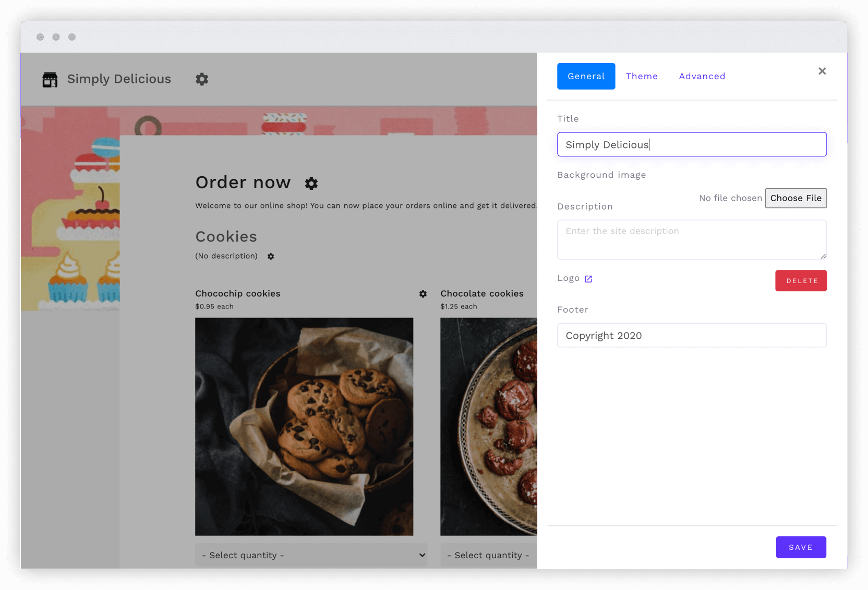Open settings gear beside the Cookies description
Viewport: 868px width, 590px height.
click(271, 256)
